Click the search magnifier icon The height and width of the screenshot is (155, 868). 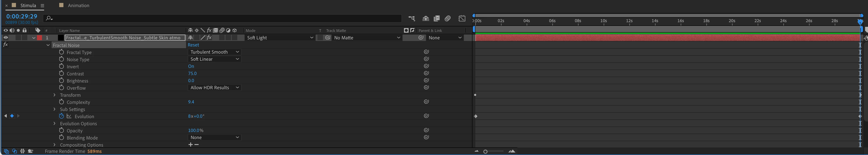point(49,18)
